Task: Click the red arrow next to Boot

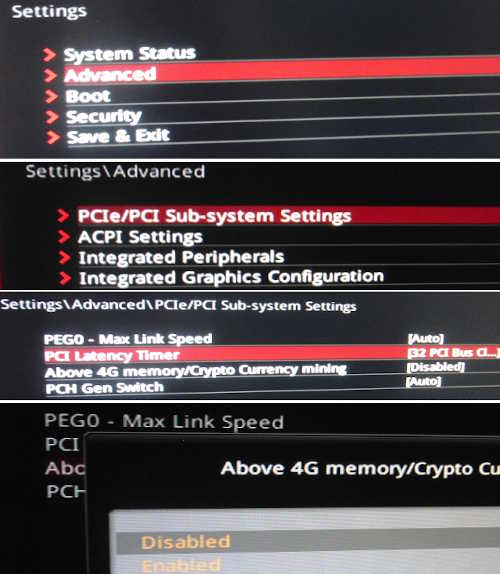Action: (51, 96)
